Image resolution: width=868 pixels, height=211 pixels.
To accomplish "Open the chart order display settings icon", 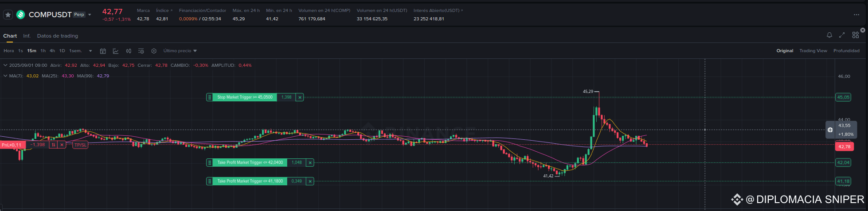I will [x=141, y=51].
